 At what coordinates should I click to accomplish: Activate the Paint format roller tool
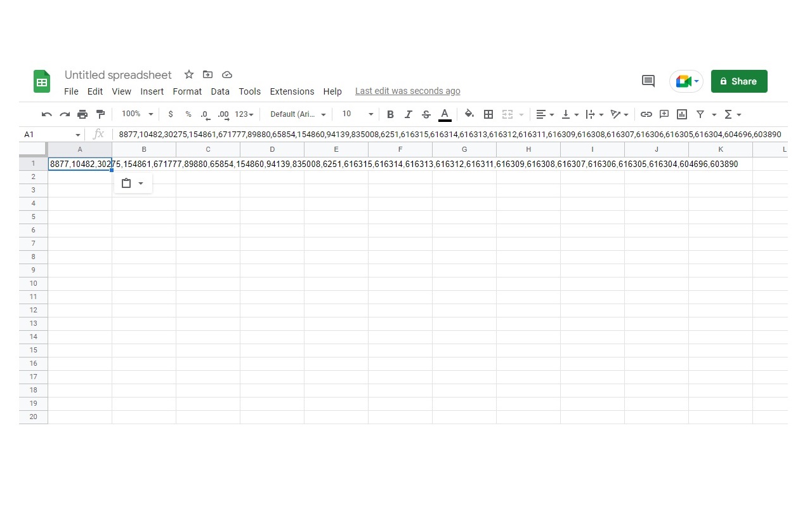(100, 114)
